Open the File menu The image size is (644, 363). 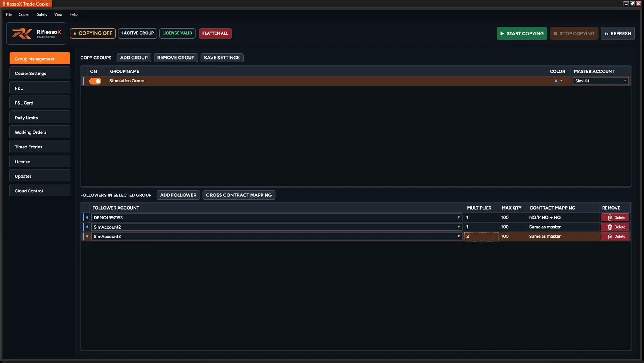click(x=9, y=14)
